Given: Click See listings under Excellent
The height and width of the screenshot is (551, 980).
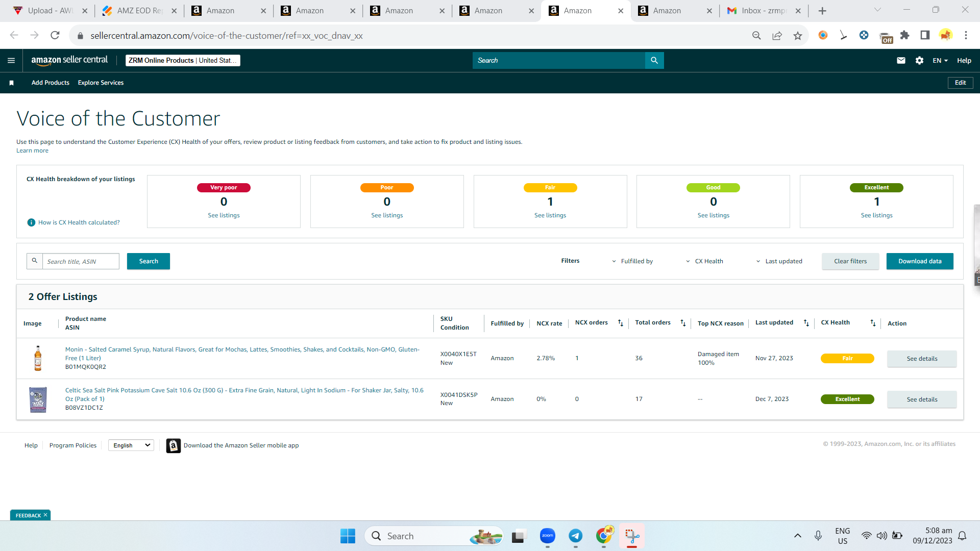Looking at the screenshot, I should coord(877,215).
